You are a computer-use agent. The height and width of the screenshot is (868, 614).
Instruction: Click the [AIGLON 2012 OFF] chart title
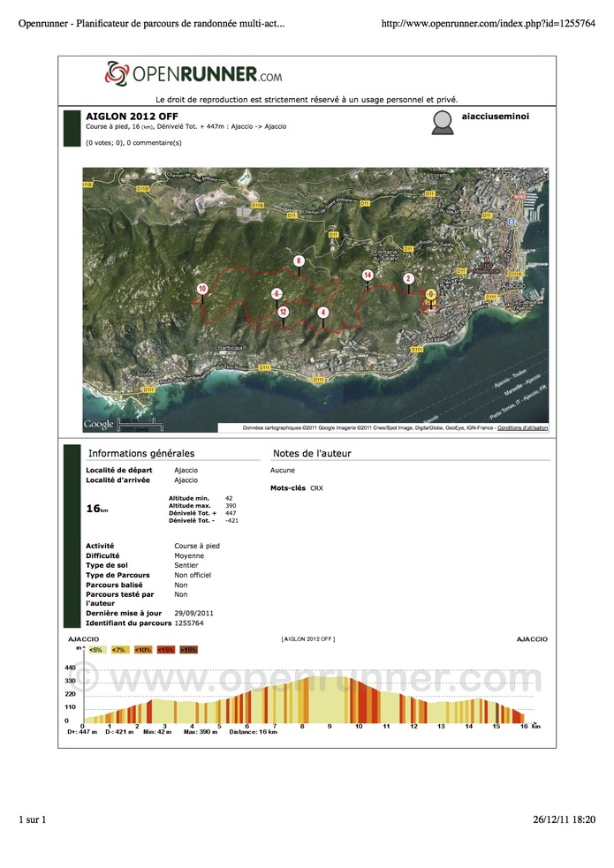pyautogui.click(x=307, y=639)
